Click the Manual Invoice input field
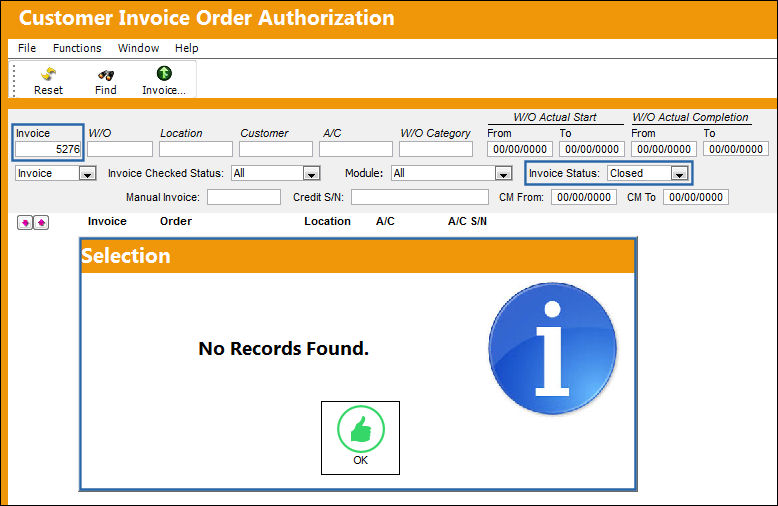Screen dimensions: 778x506 [x=244, y=197]
